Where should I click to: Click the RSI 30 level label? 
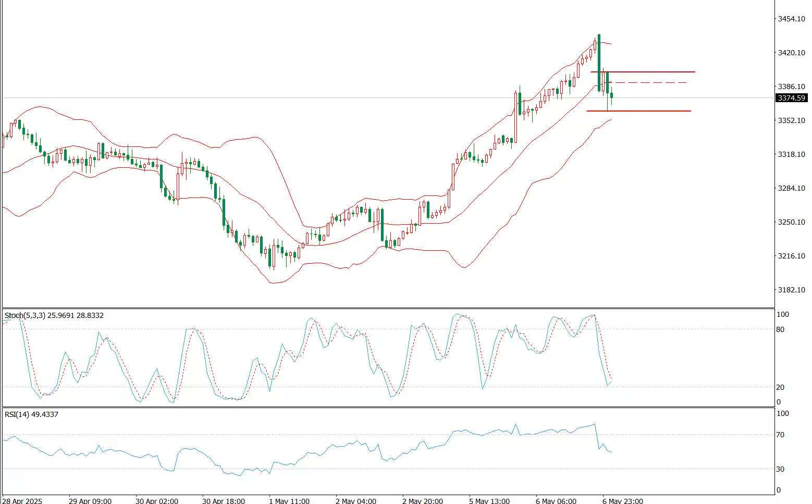click(x=780, y=469)
